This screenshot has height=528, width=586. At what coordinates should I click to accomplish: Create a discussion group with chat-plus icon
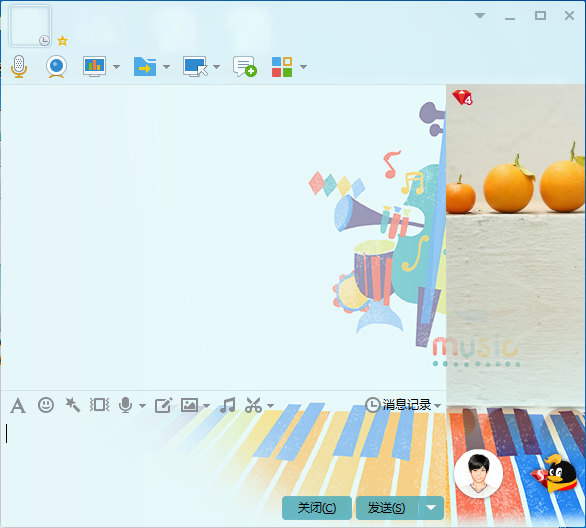(245, 67)
